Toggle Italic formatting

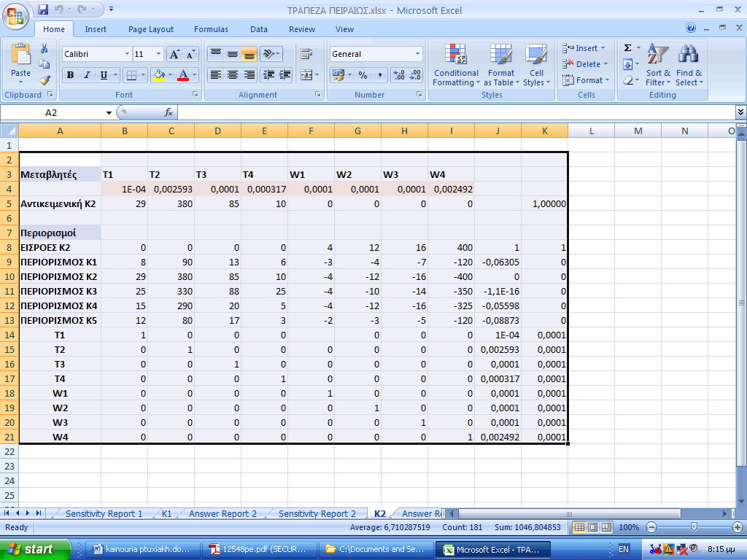(x=87, y=75)
